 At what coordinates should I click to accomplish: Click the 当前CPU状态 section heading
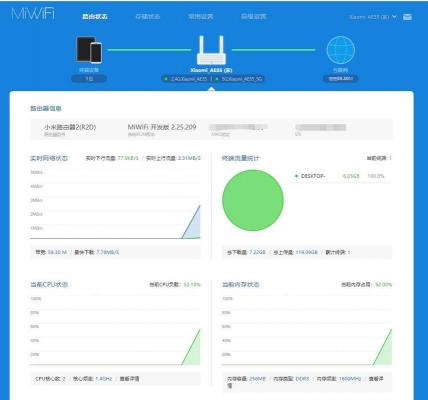click(x=49, y=285)
